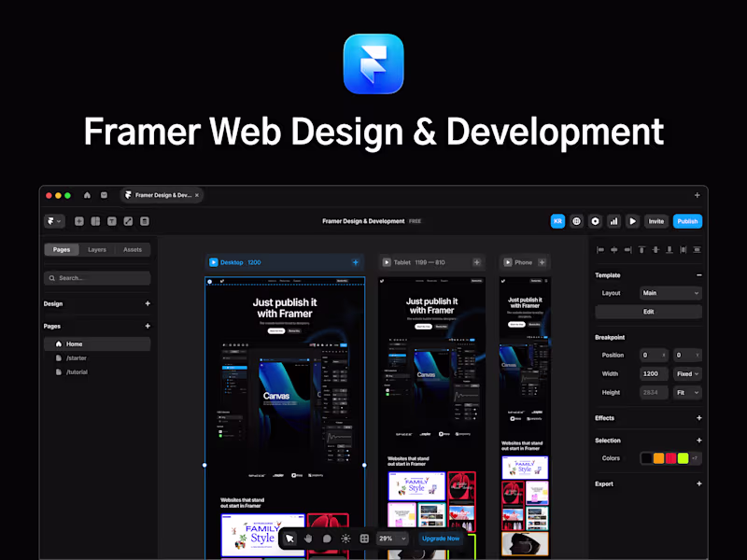Switch to the Layers tab in the sidebar
Image resolution: width=747 pixels, height=560 pixels.
pos(97,249)
